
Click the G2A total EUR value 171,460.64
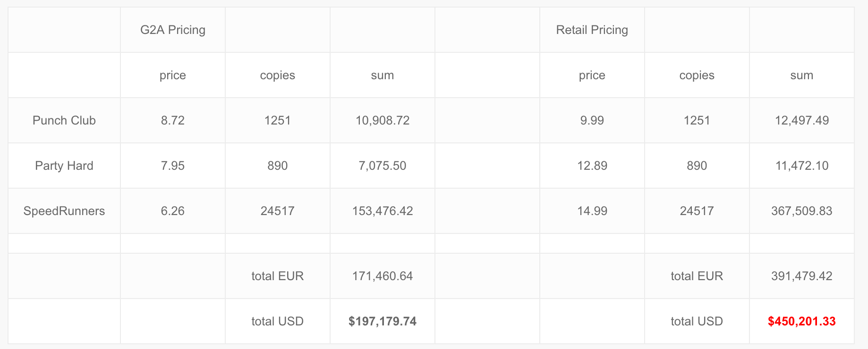tap(383, 276)
